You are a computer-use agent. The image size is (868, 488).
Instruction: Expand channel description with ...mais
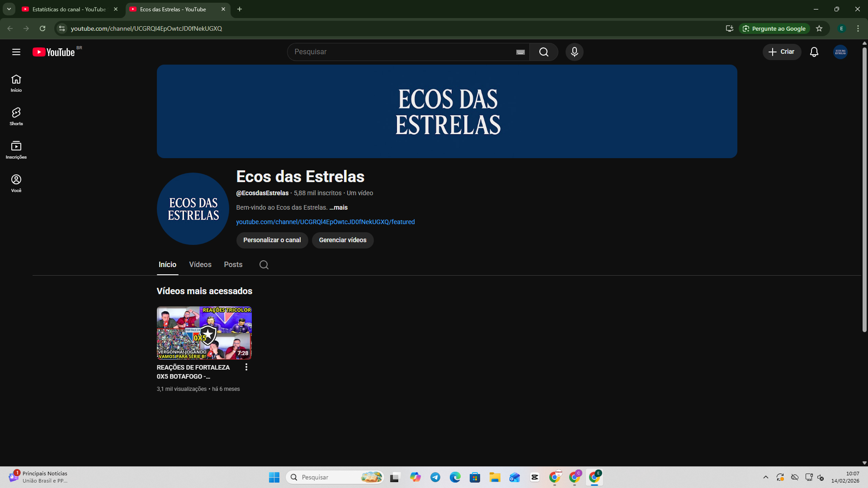[x=339, y=207]
